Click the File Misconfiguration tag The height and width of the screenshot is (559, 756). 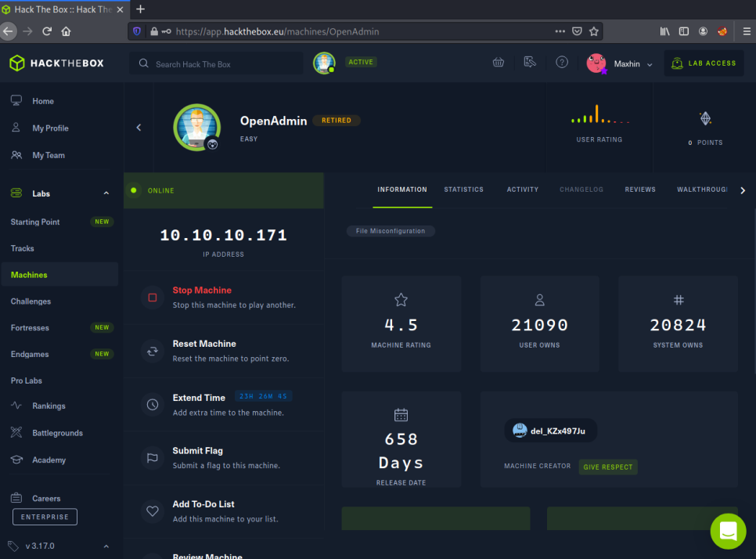click(391, 231)
